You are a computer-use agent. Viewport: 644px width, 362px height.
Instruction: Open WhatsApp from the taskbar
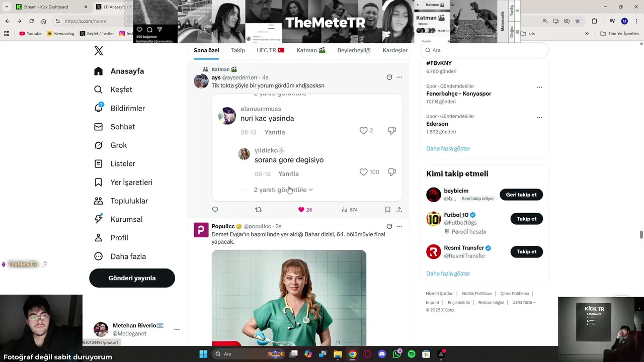coord(397,354)
